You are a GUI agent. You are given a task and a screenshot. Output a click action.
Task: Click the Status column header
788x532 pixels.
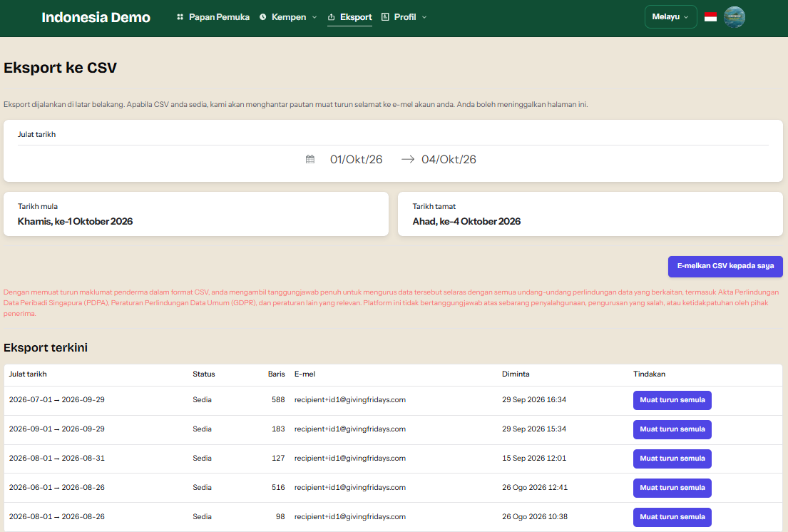(x=203, y=374)
